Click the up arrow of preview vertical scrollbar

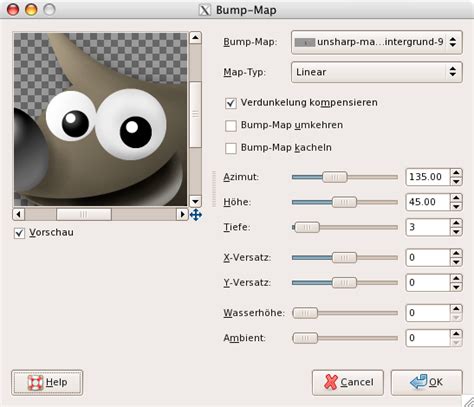pos(195,38)
